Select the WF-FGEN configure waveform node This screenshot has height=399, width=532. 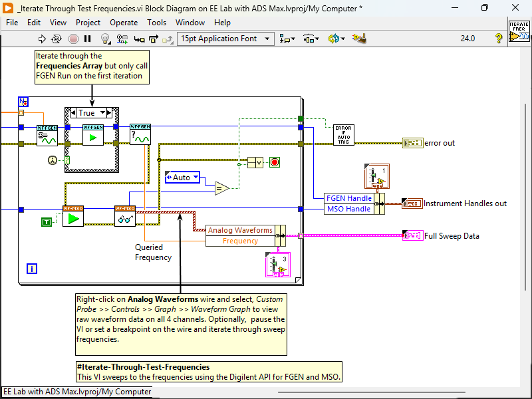point(47,136)
